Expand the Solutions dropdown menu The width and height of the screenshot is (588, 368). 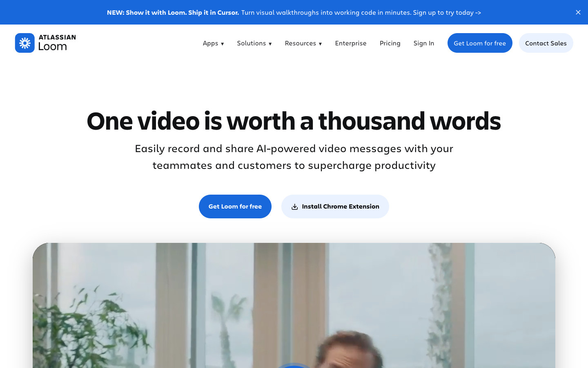point(254,43)
